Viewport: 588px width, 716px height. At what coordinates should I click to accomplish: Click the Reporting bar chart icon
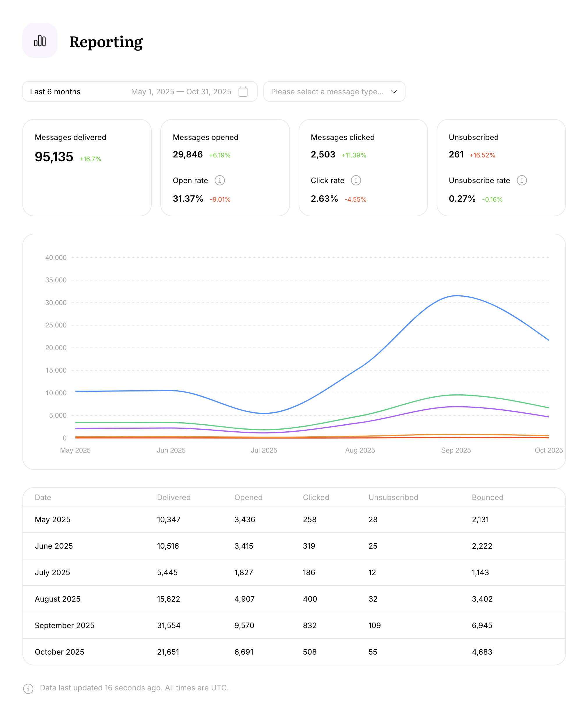(x=40, y=41)
